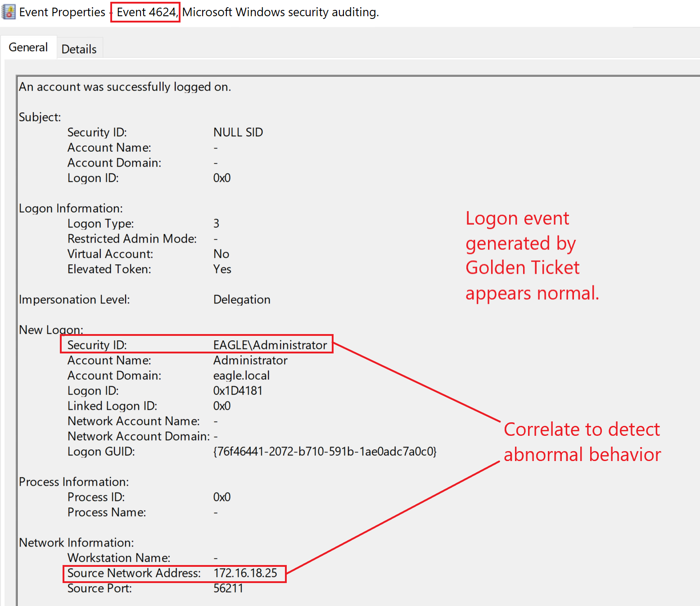Click the Network Information section heading
This screenshot has width=700, height=606.
[x=76, y=543]
